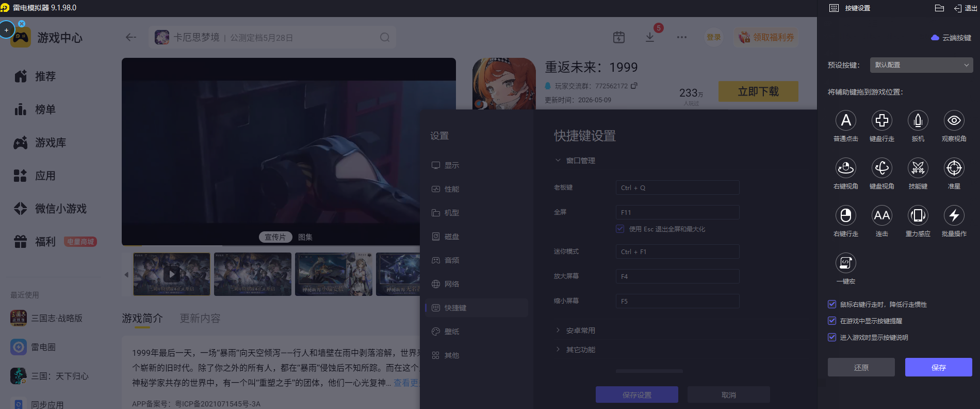The width and height of the screenshot is (980, 409).
Task: Switch to the 图集 media tab
Action: [305, 237]
